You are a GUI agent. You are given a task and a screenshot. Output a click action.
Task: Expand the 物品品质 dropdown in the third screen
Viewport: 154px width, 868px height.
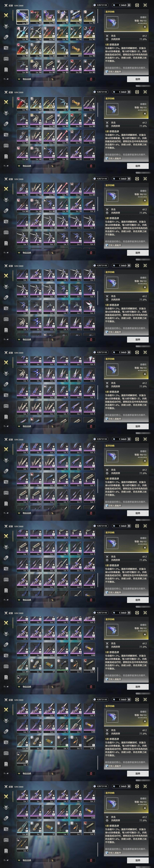(x=32, y=253)
